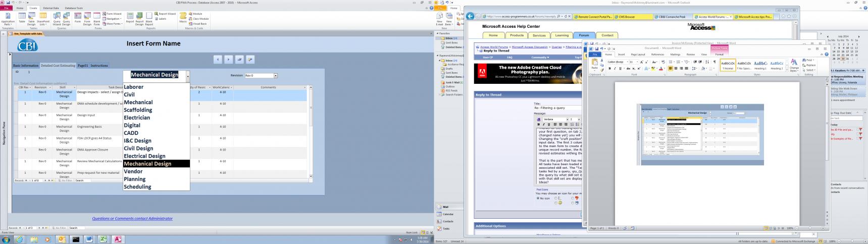Click the Report icon in Access ribbon

[x=130, y=18]
